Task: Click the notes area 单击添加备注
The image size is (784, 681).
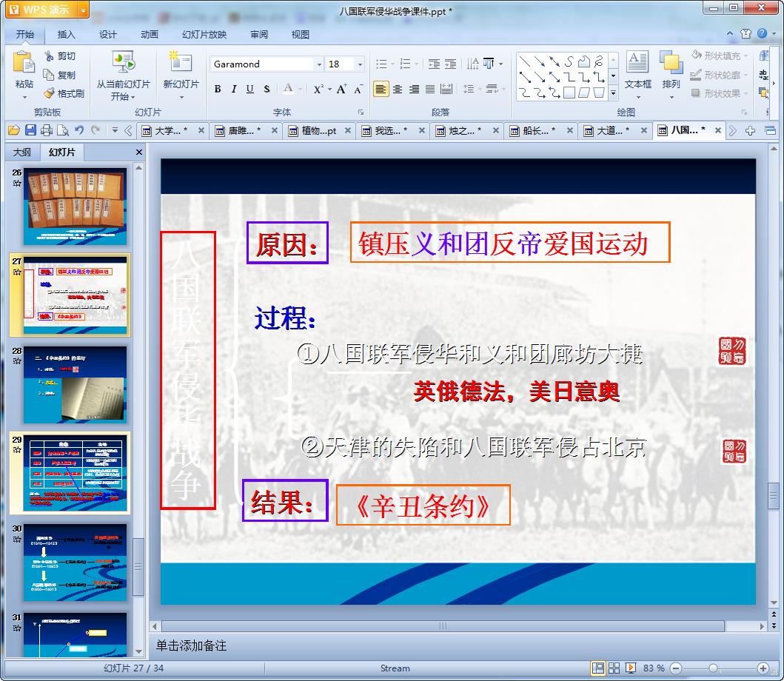Action: tap(191, 645)
